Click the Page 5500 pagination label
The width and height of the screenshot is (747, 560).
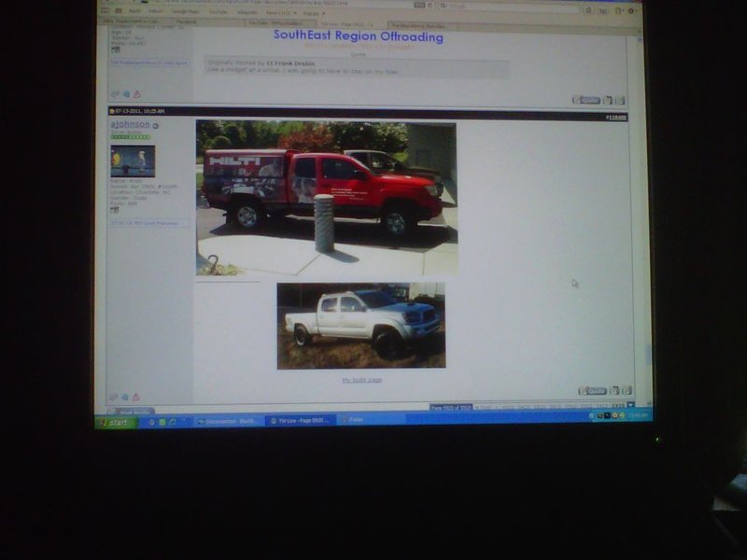click(451, 408)
